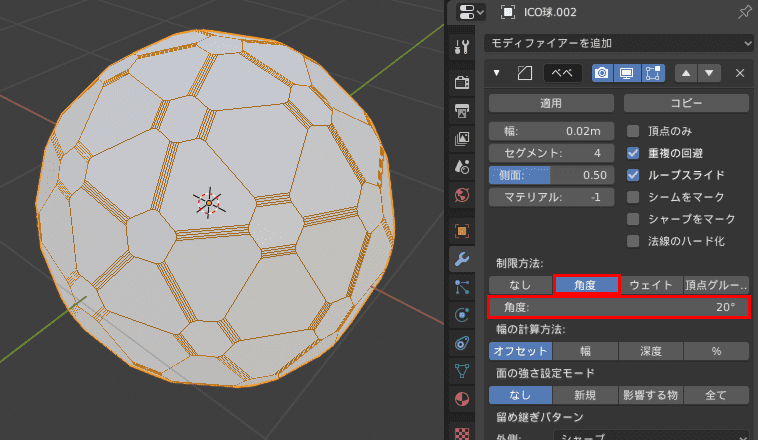Click the 適用 button
This screenshot has height=440, width=758.
click(551, 103)
